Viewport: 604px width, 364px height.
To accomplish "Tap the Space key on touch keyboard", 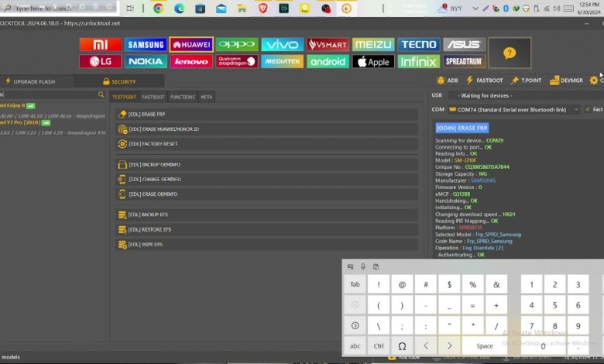I will coord(485,346).
